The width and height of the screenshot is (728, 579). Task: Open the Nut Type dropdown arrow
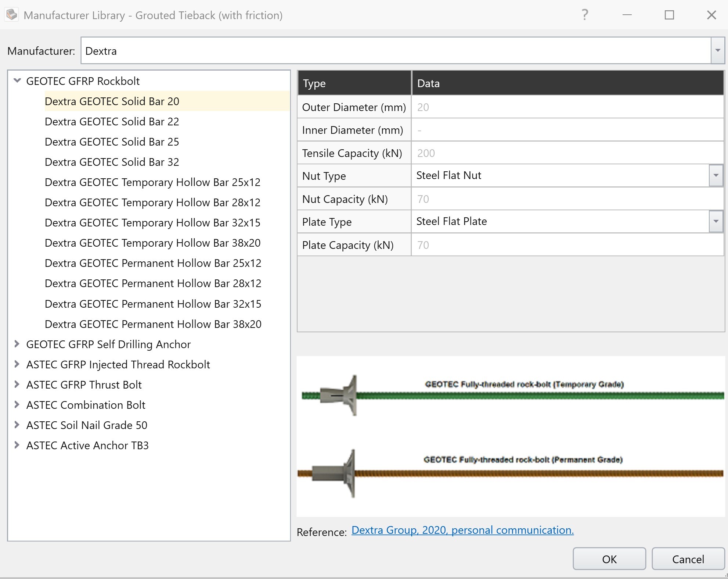(716, 175)
